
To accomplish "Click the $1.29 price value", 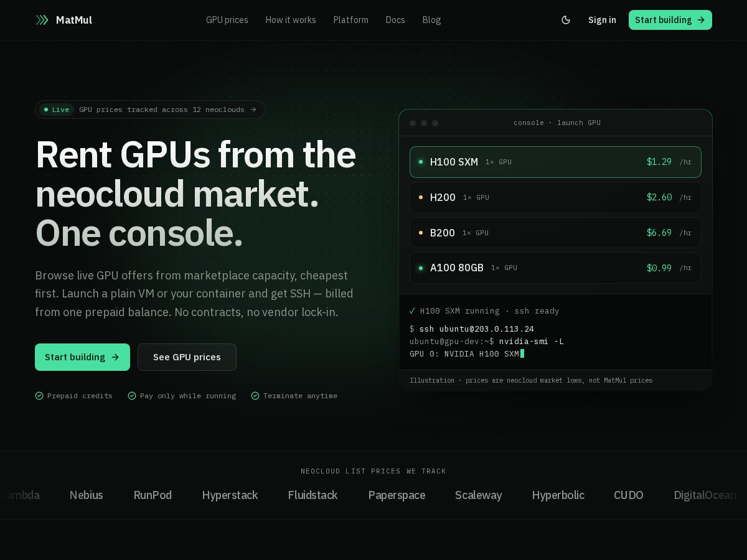I will tap(659, 162).
